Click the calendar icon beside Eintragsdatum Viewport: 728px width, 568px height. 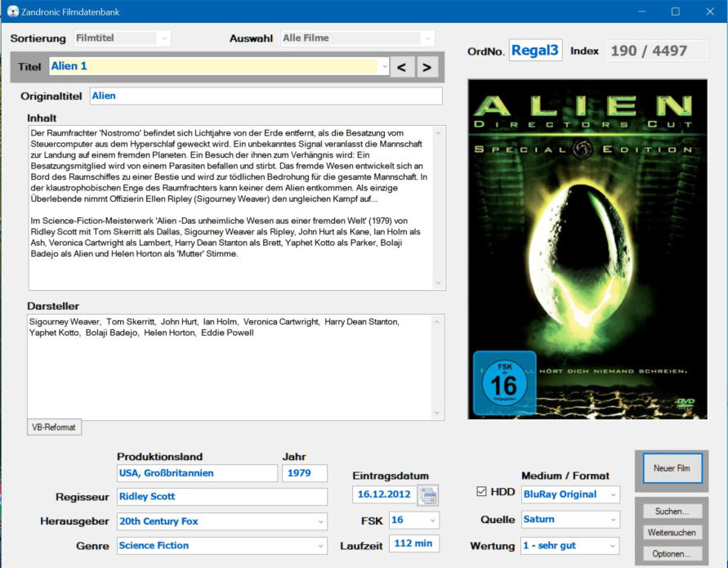point(427,495)
